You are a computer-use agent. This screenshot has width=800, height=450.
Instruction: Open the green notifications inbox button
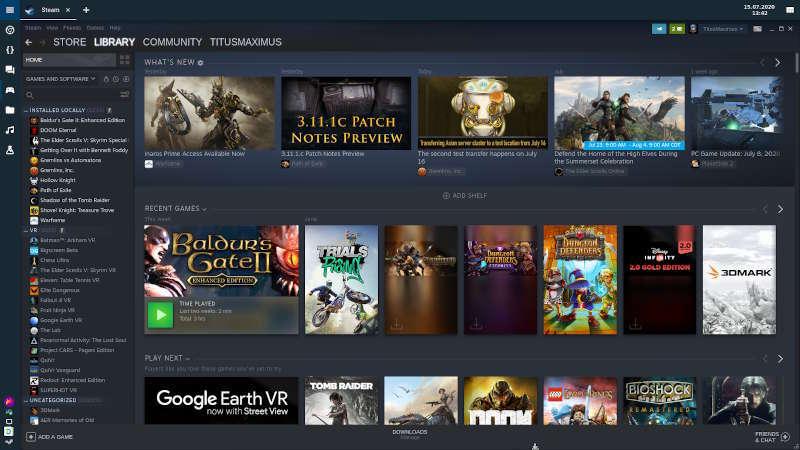click(677, 29)
